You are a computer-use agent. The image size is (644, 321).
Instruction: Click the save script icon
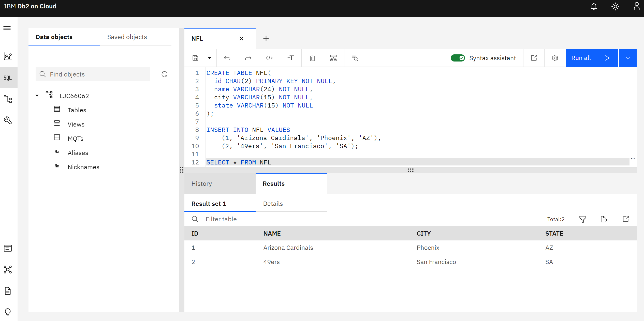click(x=195, y=58)
